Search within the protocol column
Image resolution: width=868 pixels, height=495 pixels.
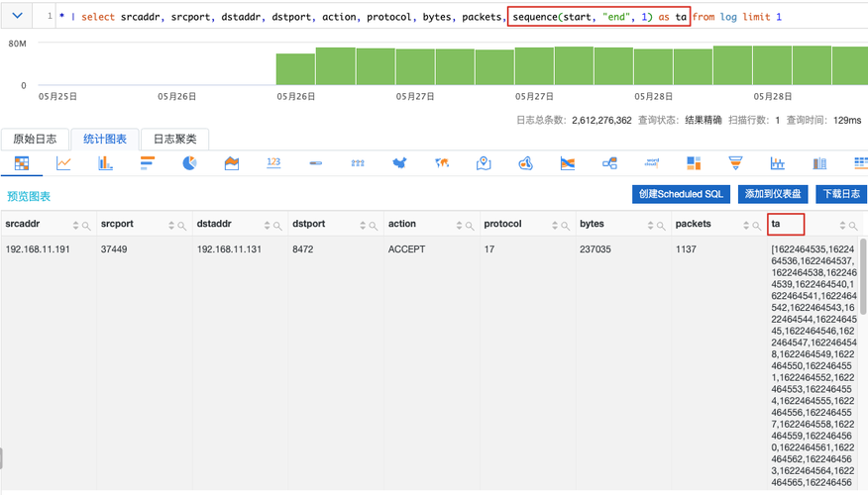565,226
